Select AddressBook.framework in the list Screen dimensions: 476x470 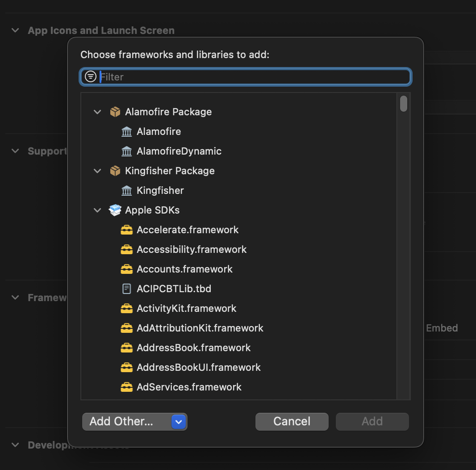click(x=238, y=348)
